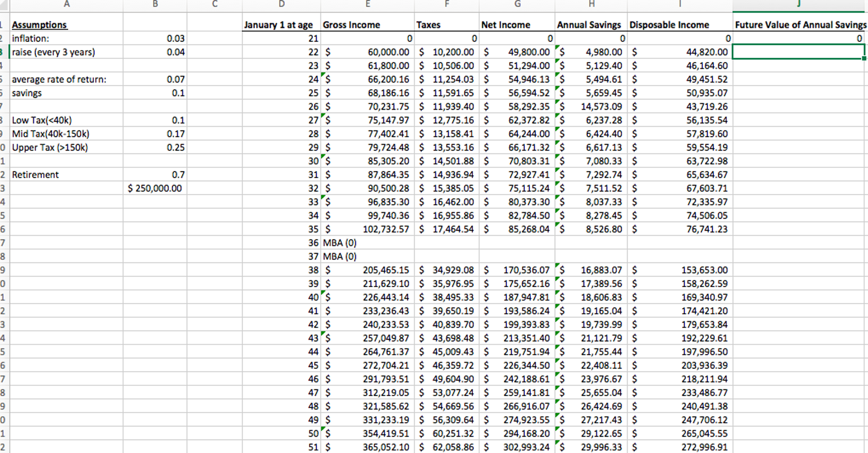Select gross income 60,000.00 cell
This screenshot has width=868, height=453.
(x=367, y=52)
